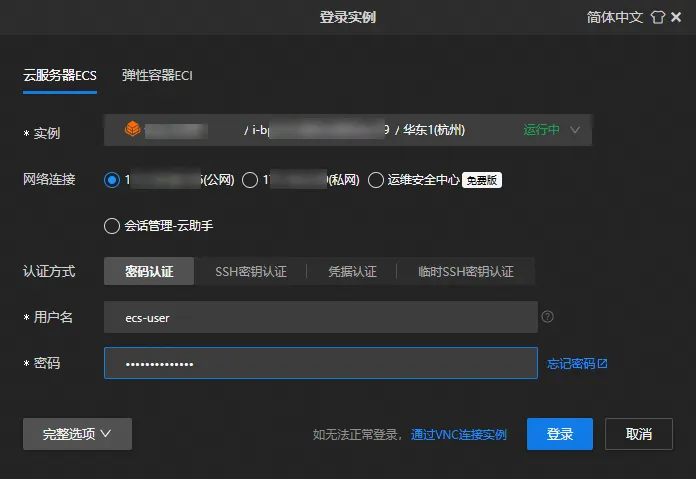Close the login instance dialog
This screenshot has height=479, width=696.
[676, 17]
